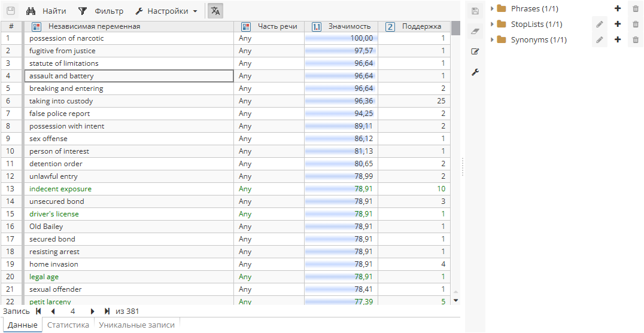
Task: Click the vertical scrollbar thumb of table
Action: 455,28
